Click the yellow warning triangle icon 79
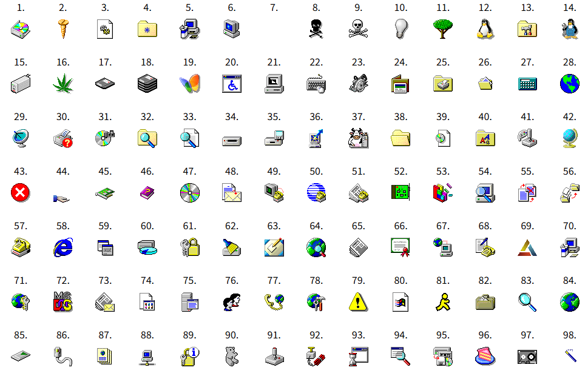The height and width of the screenshot is (376, 588). click(x=358, y=302)
